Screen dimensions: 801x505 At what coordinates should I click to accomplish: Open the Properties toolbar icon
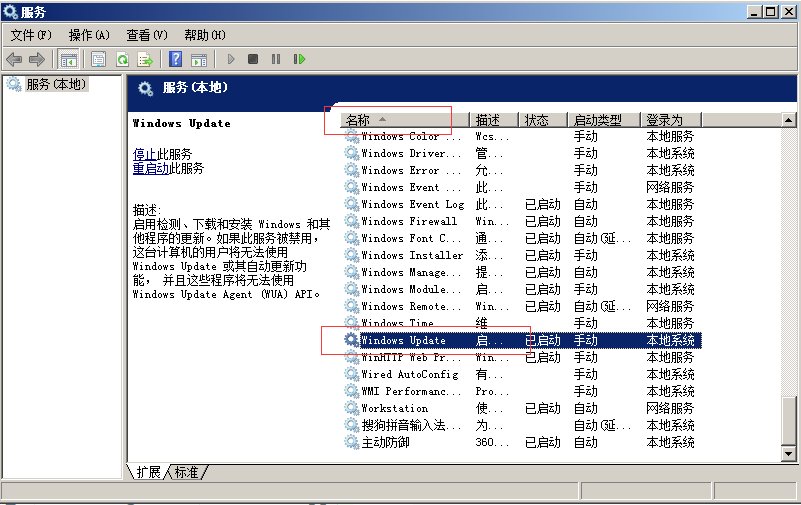coord(98,60)
